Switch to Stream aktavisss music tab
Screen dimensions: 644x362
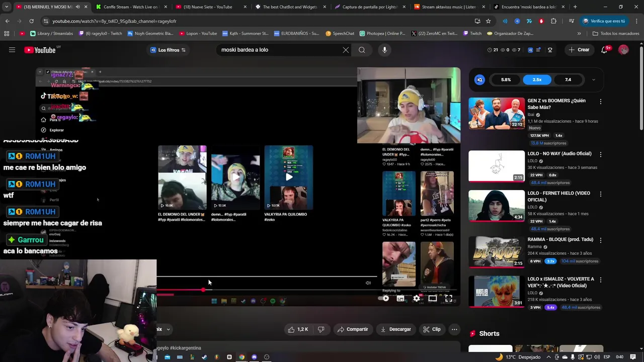(x=449, y=7)
